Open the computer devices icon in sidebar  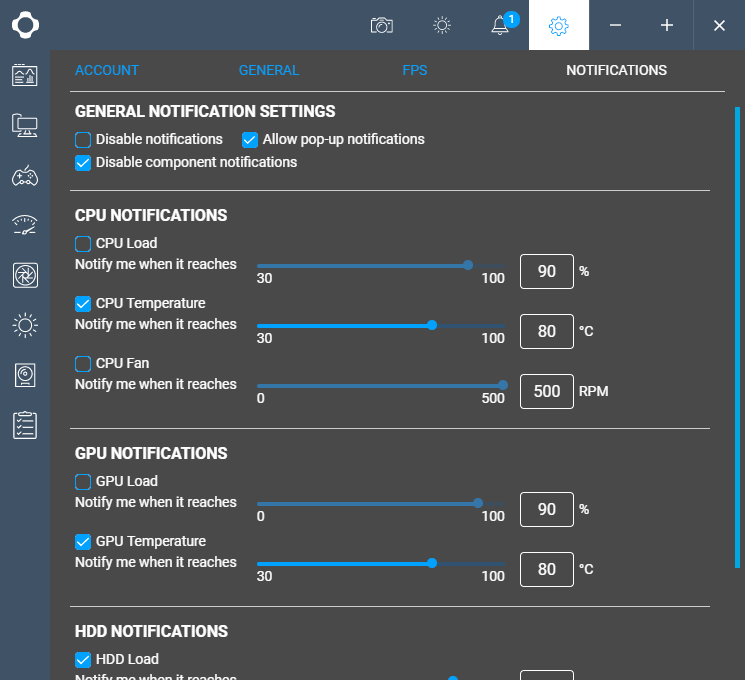(x=25, y=125)
